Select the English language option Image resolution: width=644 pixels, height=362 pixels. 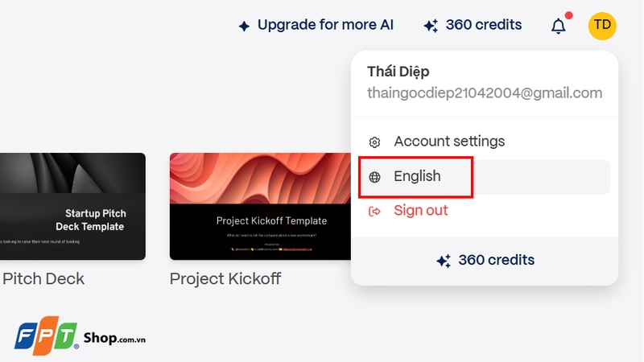(417, 177)
